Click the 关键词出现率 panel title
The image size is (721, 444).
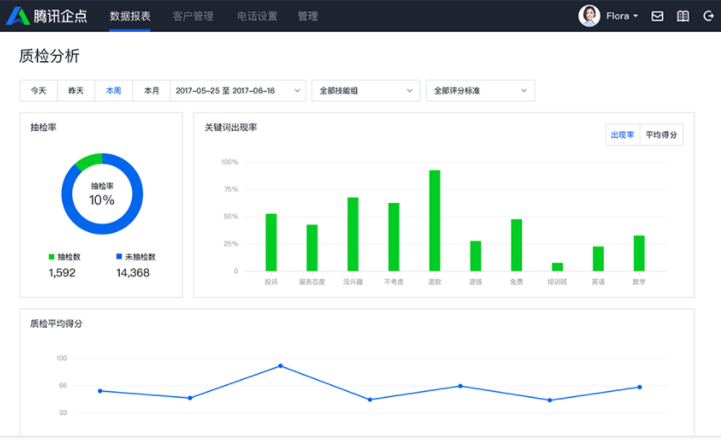point(231,127)
